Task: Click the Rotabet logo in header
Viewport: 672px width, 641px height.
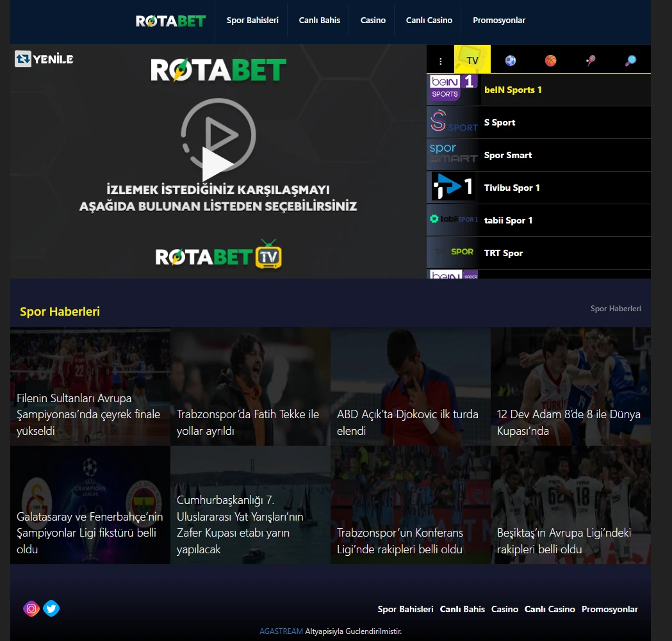Action: click(170, 20)
